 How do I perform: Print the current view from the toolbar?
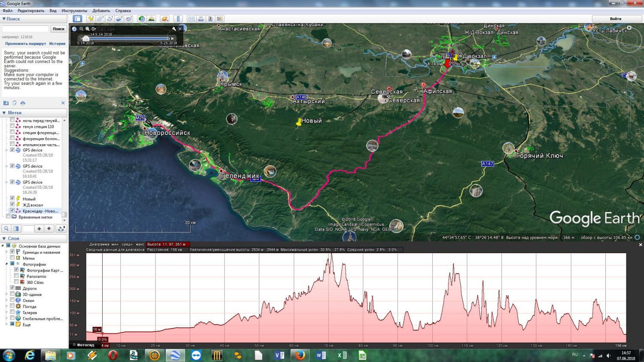(201, 19)
